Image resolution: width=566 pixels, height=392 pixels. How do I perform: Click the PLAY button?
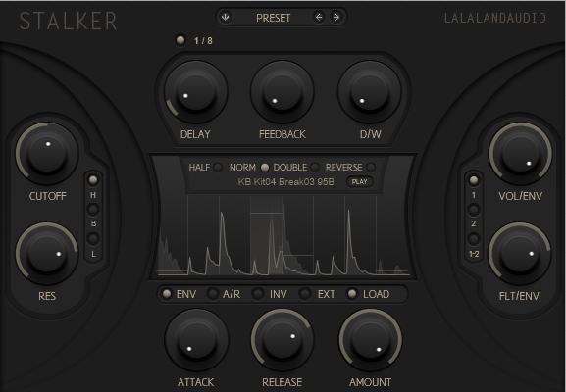360,181
